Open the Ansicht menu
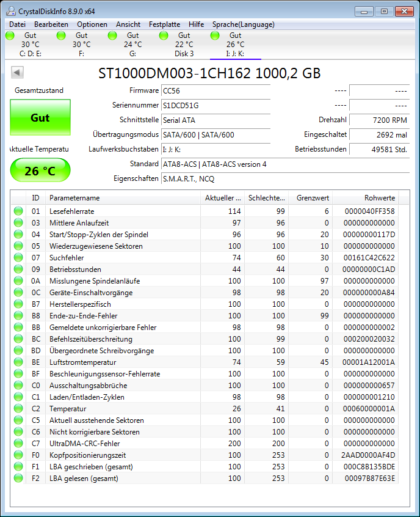 128,24
